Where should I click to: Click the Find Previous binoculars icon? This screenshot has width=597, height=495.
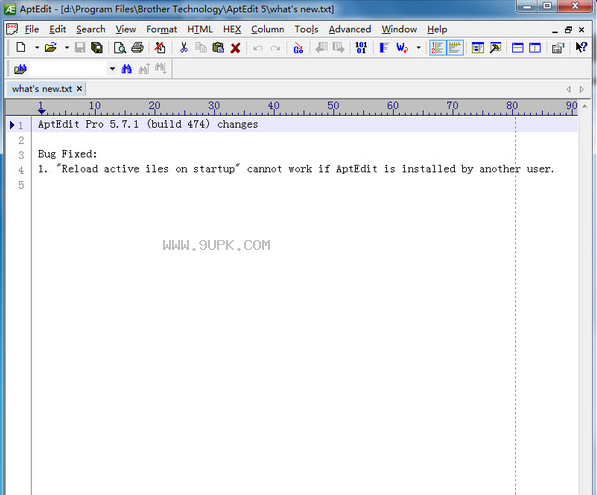[144, 69]
